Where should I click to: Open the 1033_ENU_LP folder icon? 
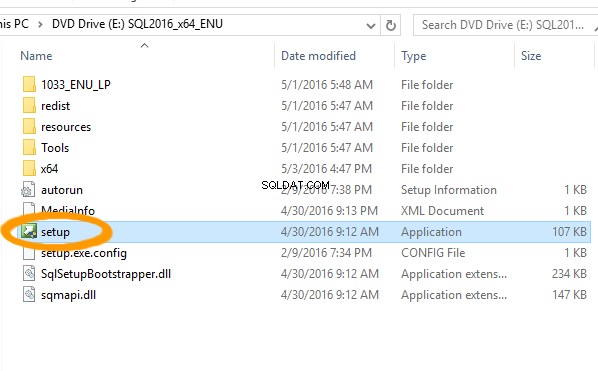(x=29, y=84)
